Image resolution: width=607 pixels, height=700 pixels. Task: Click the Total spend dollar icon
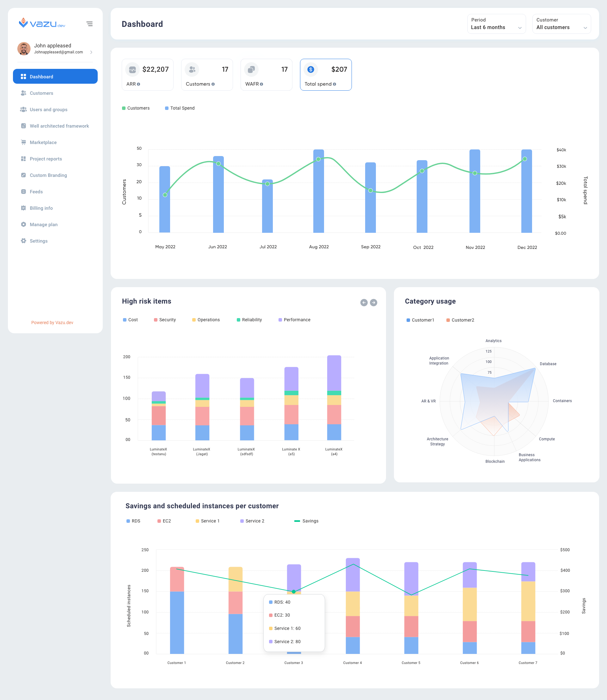[310, 69]
